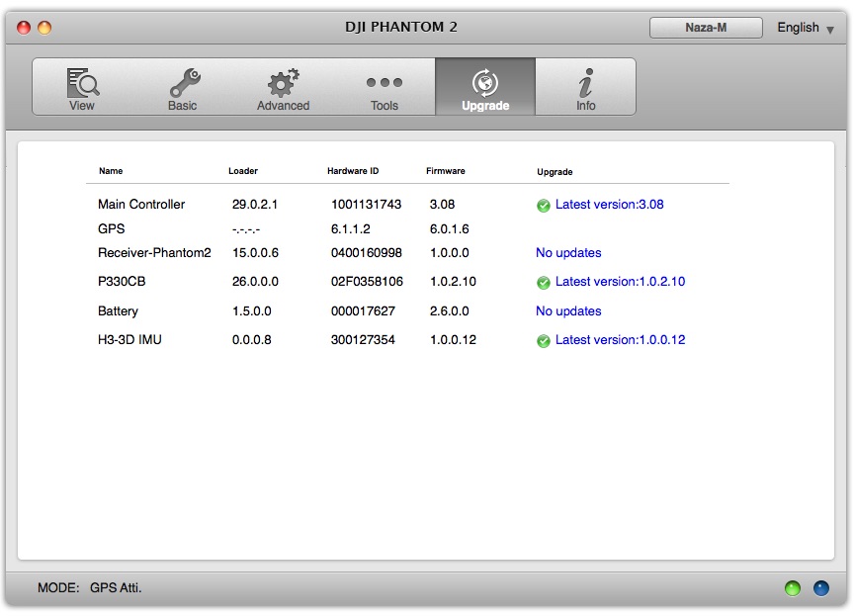Click the Upgrade column header
The image size is (855, 616).
tap(555, 172)
